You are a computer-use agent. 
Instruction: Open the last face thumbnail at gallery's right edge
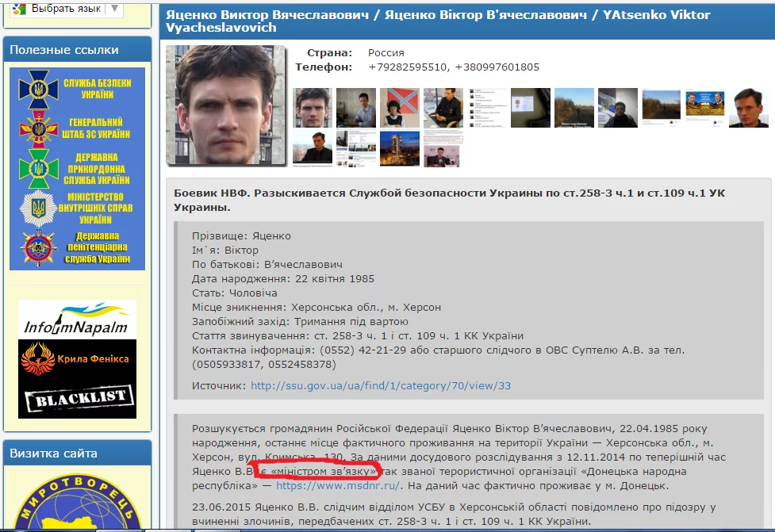748,108
